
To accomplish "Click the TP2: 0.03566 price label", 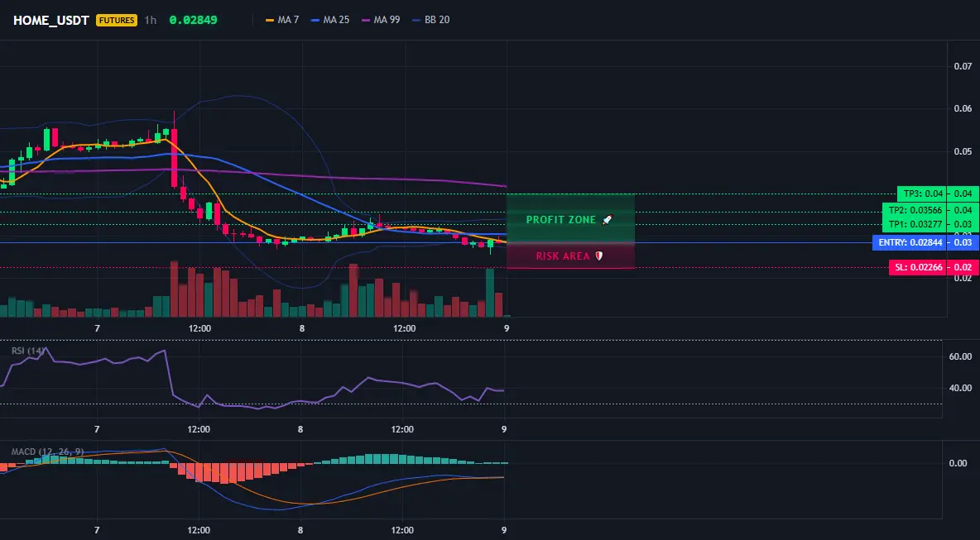I will click(x=913, y=210).
